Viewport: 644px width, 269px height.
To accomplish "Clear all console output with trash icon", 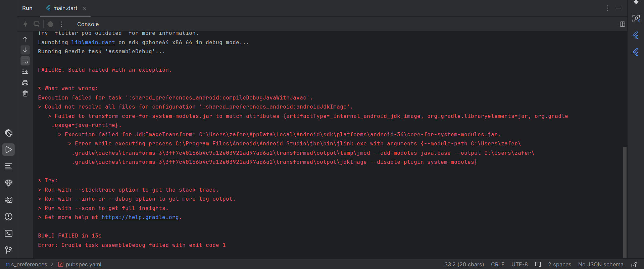I will pyautogui.click(x=25, y=94).
